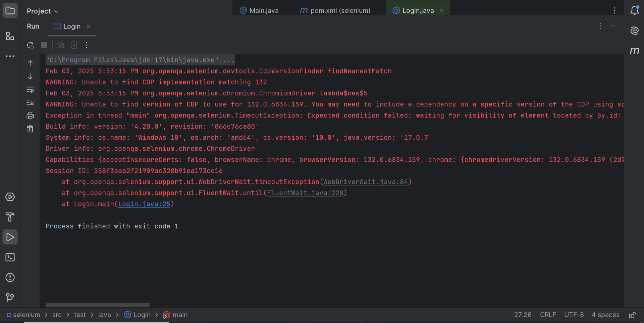This screenshot has height=323, width=644.
Task: Open FluentWait.java:228 stack trace link
Action: [305, 193]
